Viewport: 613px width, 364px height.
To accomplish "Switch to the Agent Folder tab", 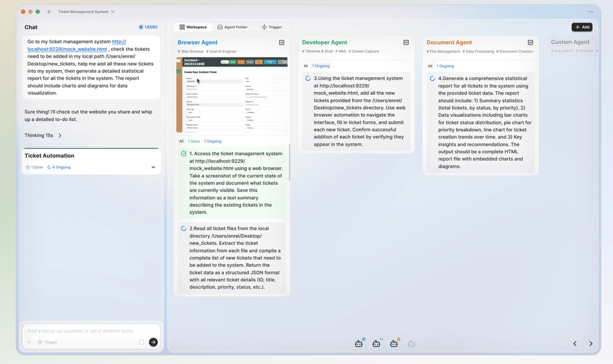I will pos(233,27).
